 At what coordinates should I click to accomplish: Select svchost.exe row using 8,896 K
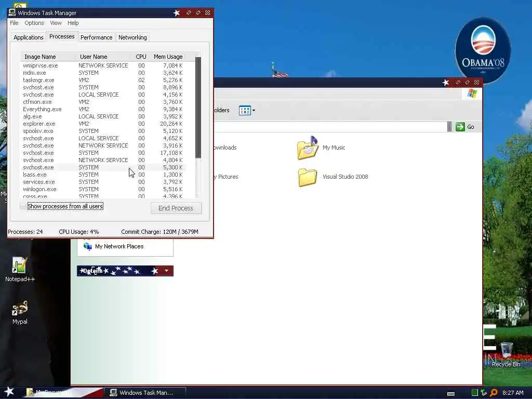coord(103,87)
